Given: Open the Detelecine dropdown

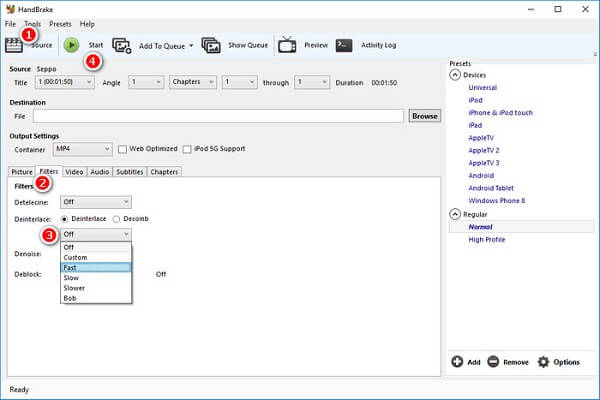Looking at the screenshot, I should 96,202.
